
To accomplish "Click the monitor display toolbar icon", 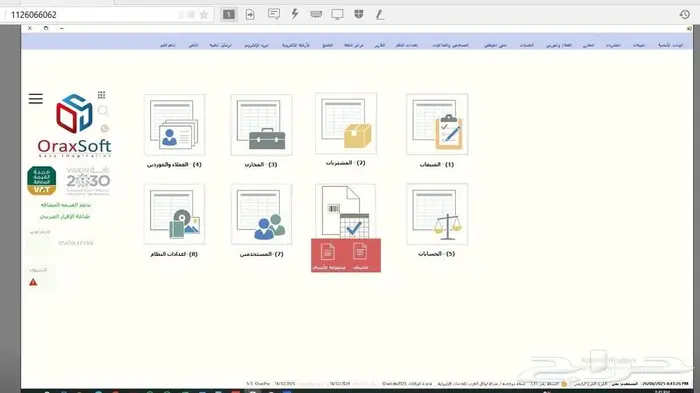I will (x=338, y=14).
